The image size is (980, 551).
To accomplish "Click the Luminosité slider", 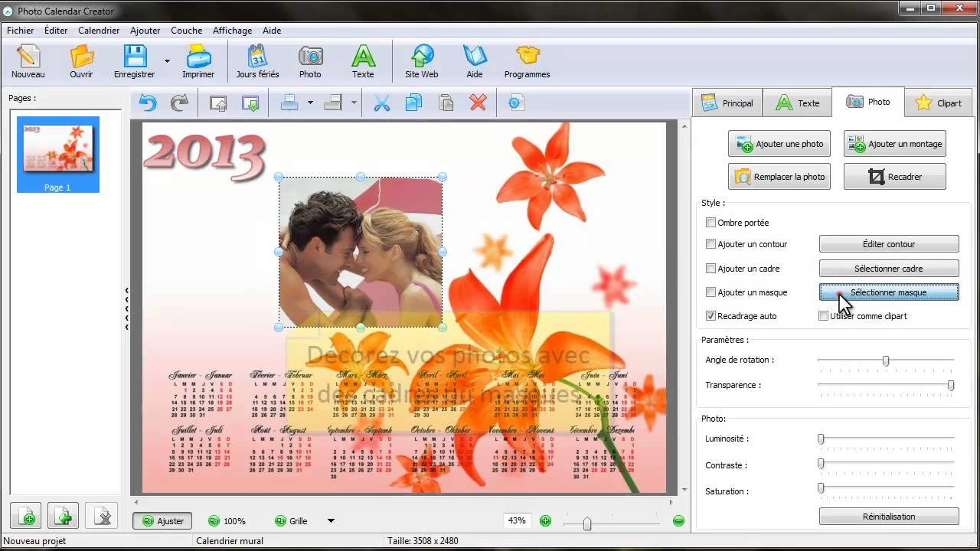I will tap(886, 439).
